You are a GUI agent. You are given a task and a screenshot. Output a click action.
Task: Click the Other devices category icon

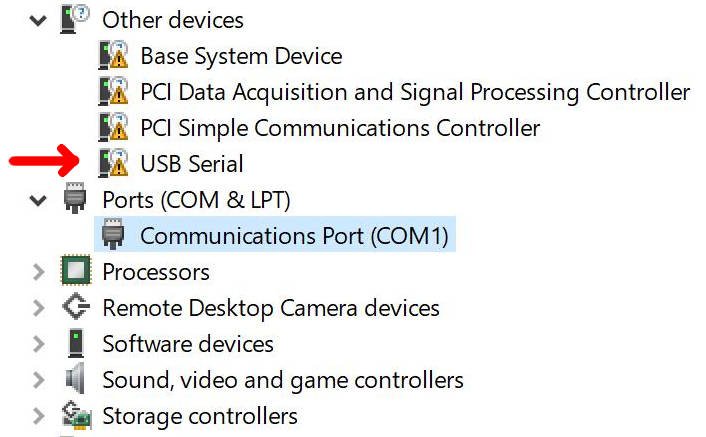pos(76,18)
